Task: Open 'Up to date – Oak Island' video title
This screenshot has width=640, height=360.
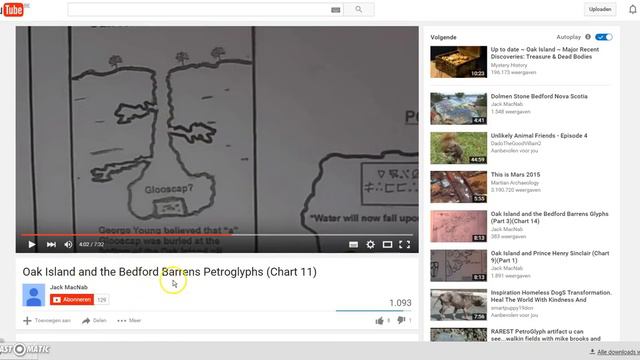Action: (x=544, y=53)
